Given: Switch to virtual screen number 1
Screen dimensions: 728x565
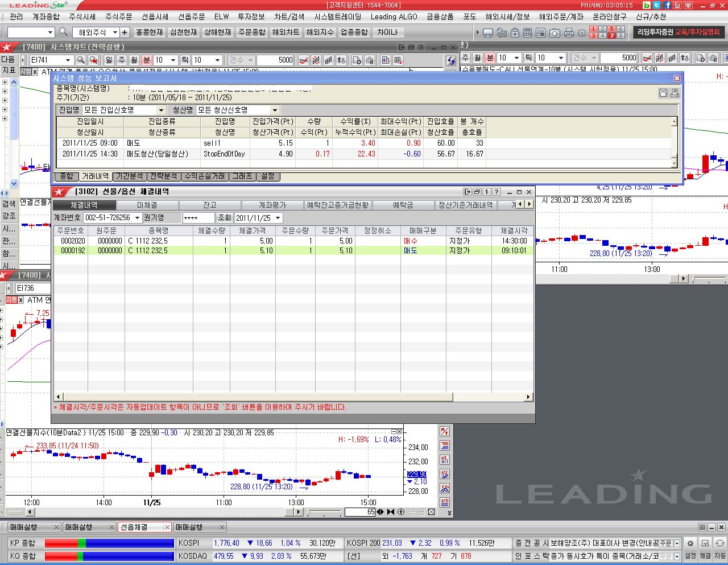Looking at the screenshot, I should tap(593, 29).
